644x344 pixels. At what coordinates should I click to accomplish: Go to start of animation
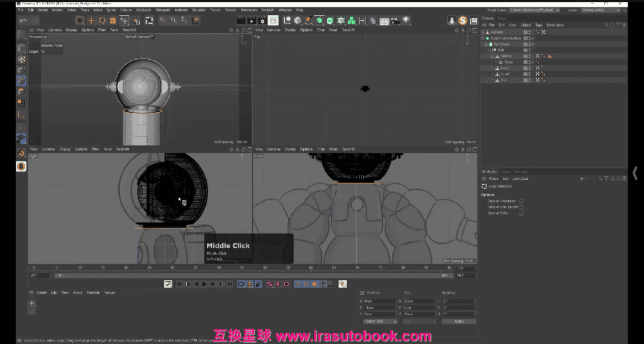click(x=179, y=284)
